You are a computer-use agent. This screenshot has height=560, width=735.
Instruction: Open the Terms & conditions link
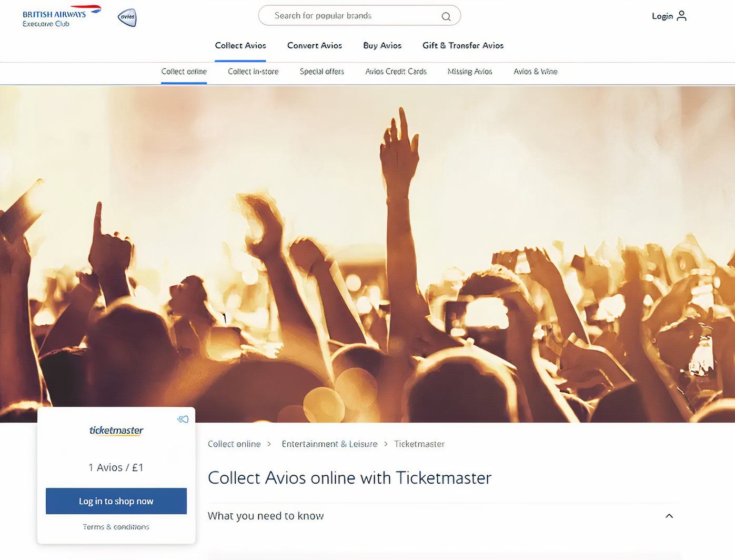coord(116,527)
